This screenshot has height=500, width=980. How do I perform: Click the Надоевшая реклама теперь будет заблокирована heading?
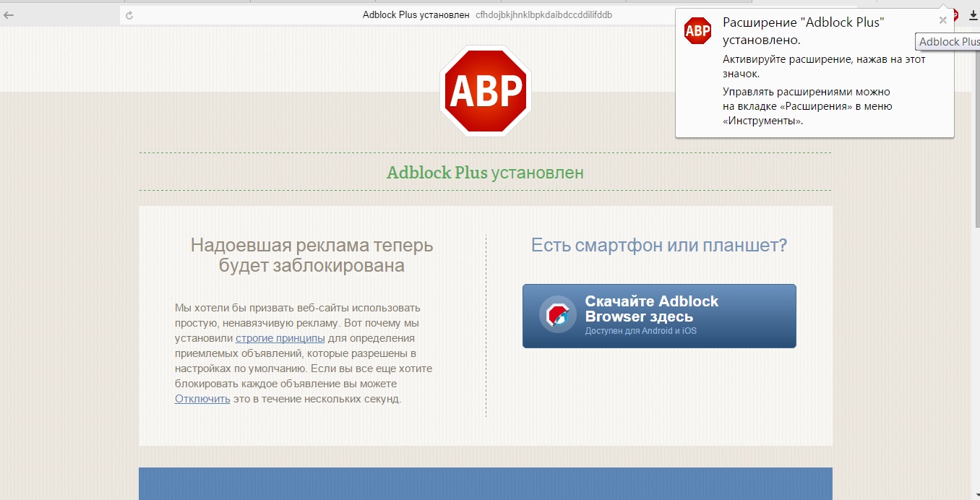(311, 256)
